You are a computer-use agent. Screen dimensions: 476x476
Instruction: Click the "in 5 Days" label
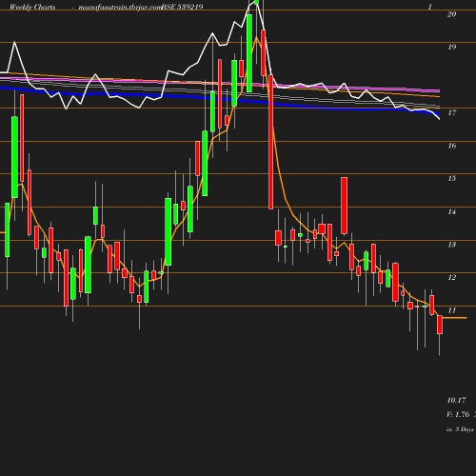(460, 429)
